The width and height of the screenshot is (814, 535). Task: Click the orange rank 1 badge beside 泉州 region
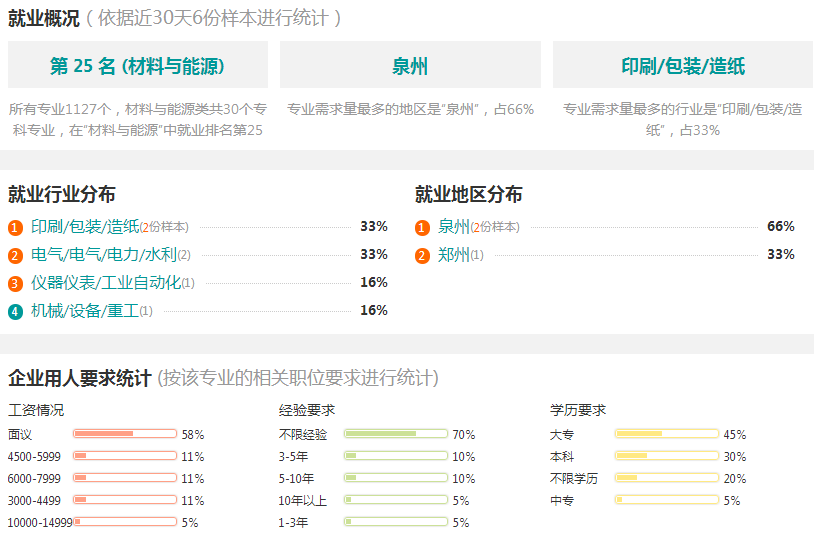point(422,227)
